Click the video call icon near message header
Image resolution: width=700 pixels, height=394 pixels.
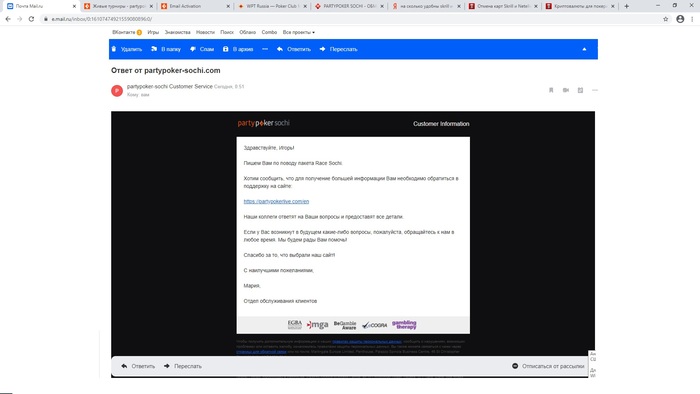[x=566, y=90]
